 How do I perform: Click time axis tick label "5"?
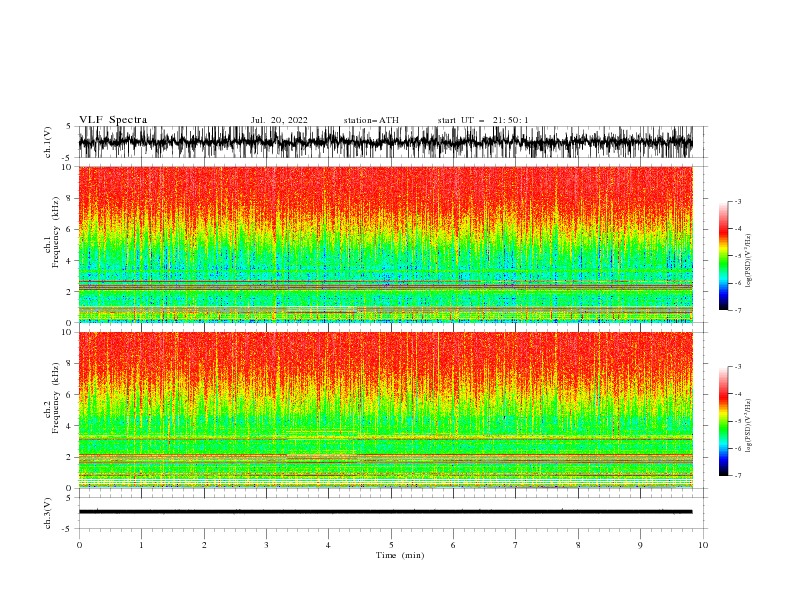[x=391, y=545]
